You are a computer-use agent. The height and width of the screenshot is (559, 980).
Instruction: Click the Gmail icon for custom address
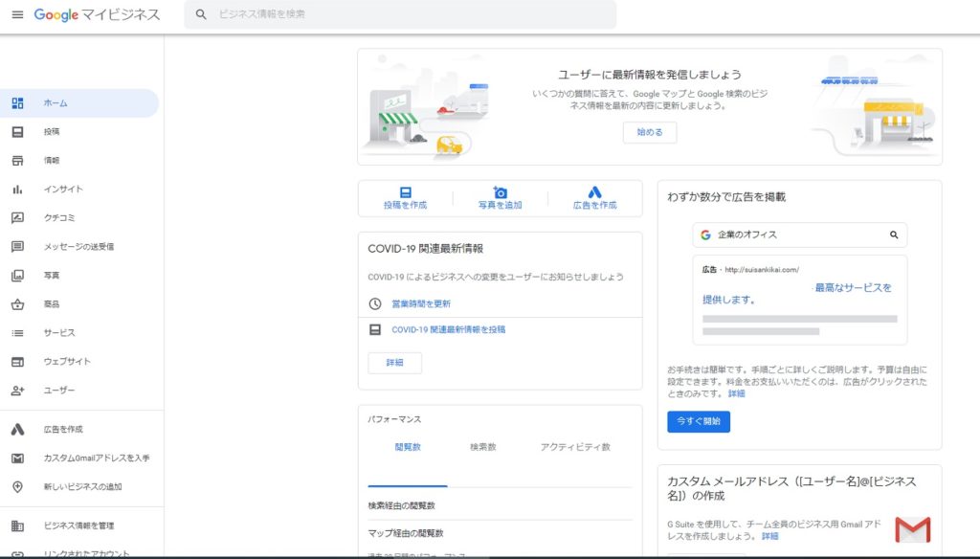pyautogui.click(x=17, y=458)
